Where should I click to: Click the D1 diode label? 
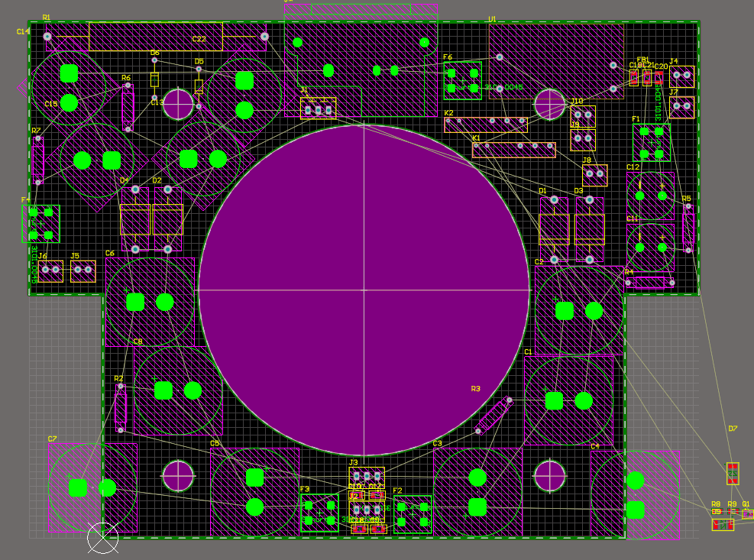[x=542, y=191]
